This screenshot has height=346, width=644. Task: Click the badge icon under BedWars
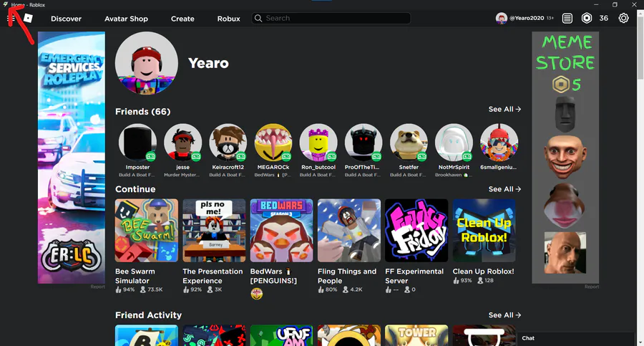(x=257, y=294)
